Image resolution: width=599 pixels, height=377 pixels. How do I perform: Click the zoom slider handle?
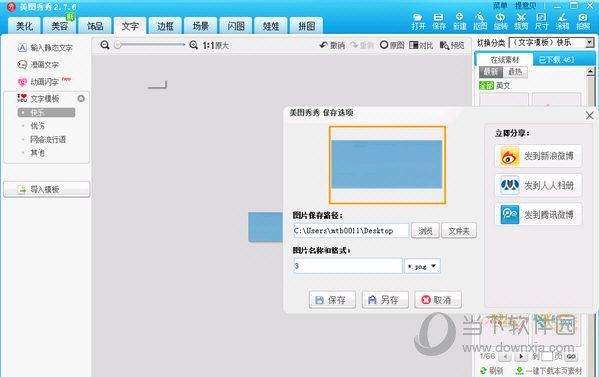click(118, 45)
